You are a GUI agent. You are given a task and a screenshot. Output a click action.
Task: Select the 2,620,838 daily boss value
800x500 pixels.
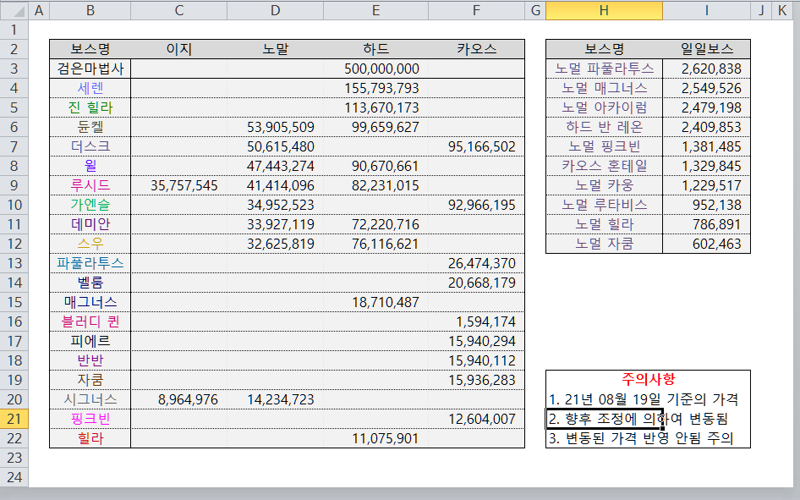pos(707,69)
